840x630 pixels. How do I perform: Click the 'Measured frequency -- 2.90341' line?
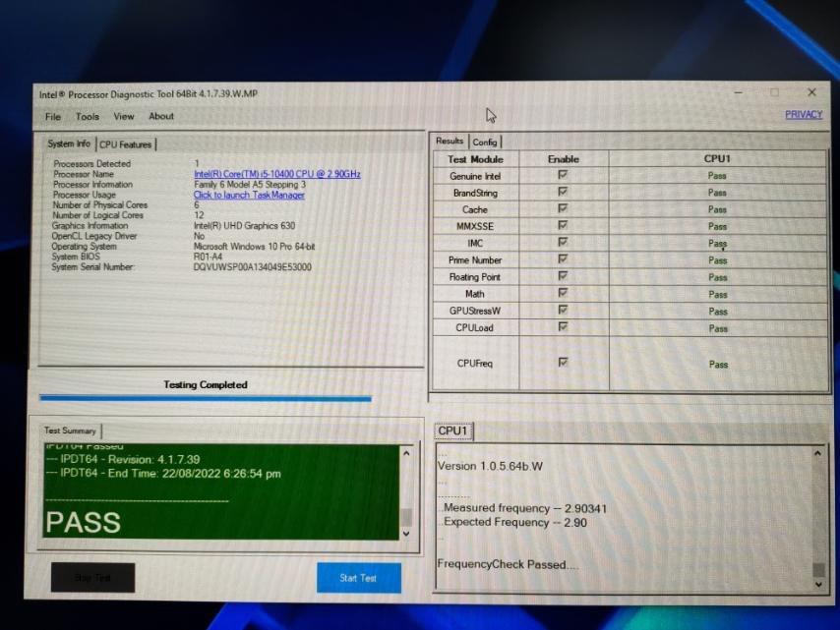tap(525, 508)
